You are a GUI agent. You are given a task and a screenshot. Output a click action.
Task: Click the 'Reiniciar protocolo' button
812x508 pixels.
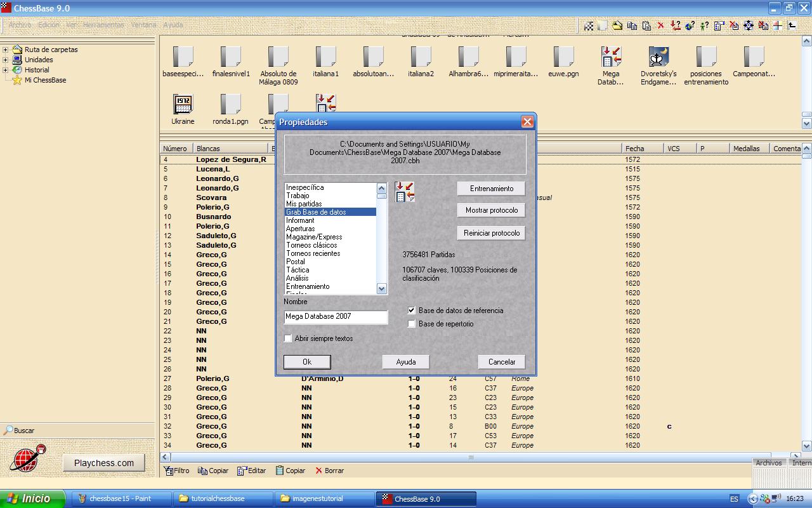coord(492,233)
